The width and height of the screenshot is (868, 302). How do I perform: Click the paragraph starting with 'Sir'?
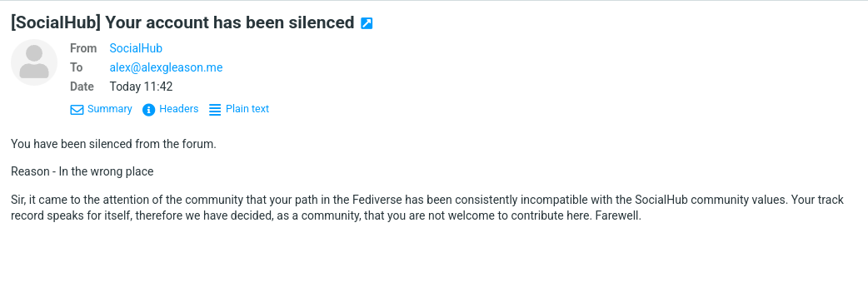427,207
